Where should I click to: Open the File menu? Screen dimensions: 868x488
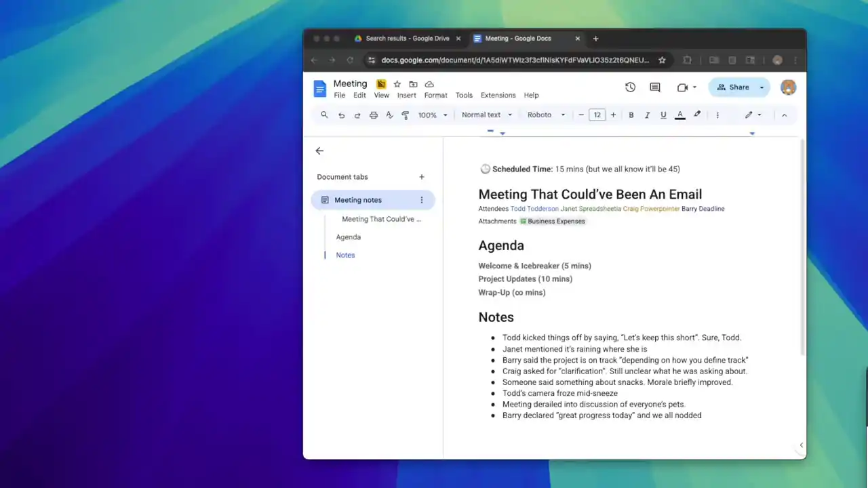pyautogui.click(x=340, y=96)
